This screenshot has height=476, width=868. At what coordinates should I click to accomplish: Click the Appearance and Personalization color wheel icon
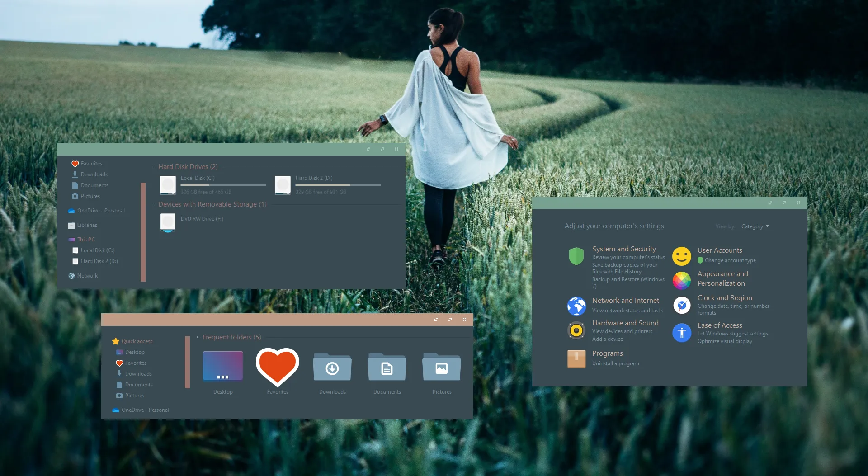681,281
